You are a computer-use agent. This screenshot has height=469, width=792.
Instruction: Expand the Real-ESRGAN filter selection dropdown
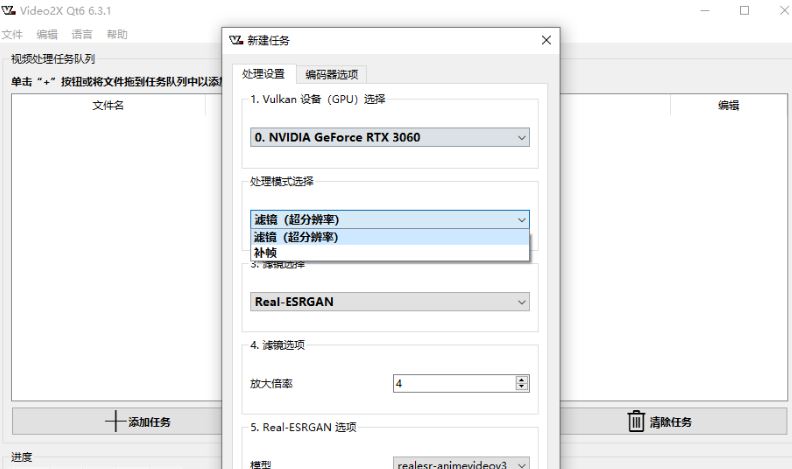389,301
